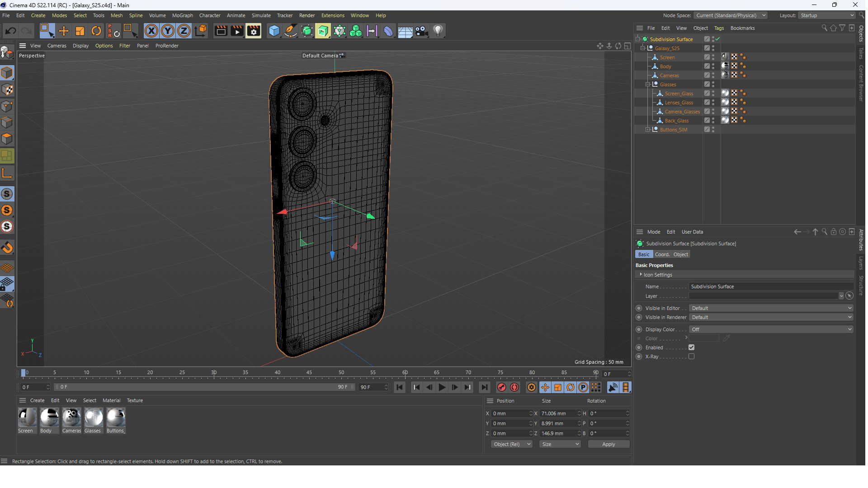The height and width of the screenshot is (488, 868).
Task: Click the Record Active Objects button
Action: tap(501, 387)
